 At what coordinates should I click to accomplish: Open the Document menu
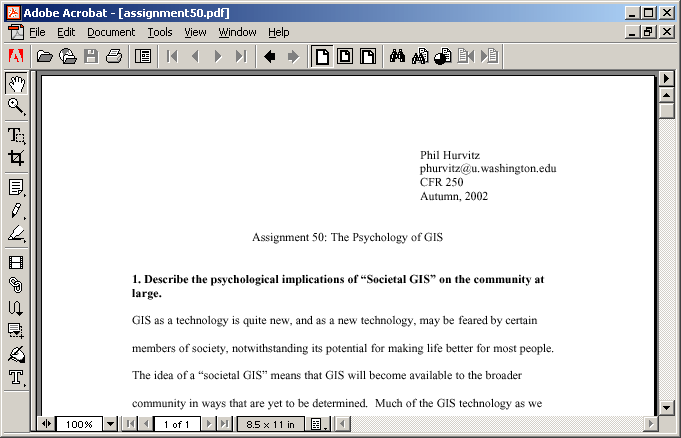[x=111, y=32]
